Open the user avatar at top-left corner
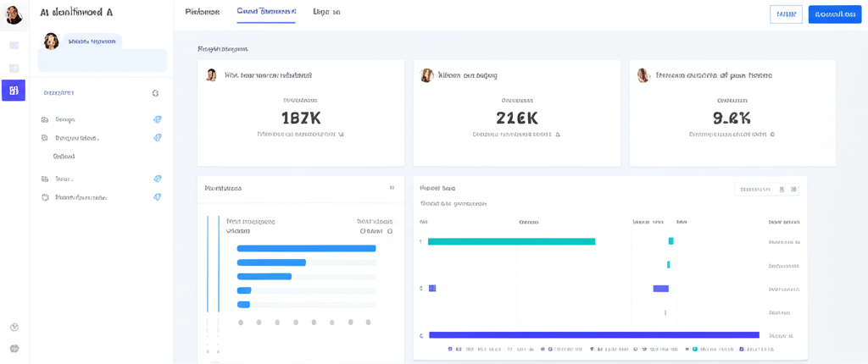This screenshot has width=868, height=364. [14, 14]
